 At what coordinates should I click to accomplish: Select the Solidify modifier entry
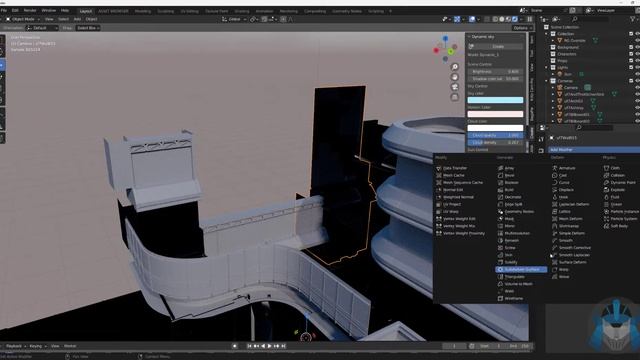click(511, 262)
